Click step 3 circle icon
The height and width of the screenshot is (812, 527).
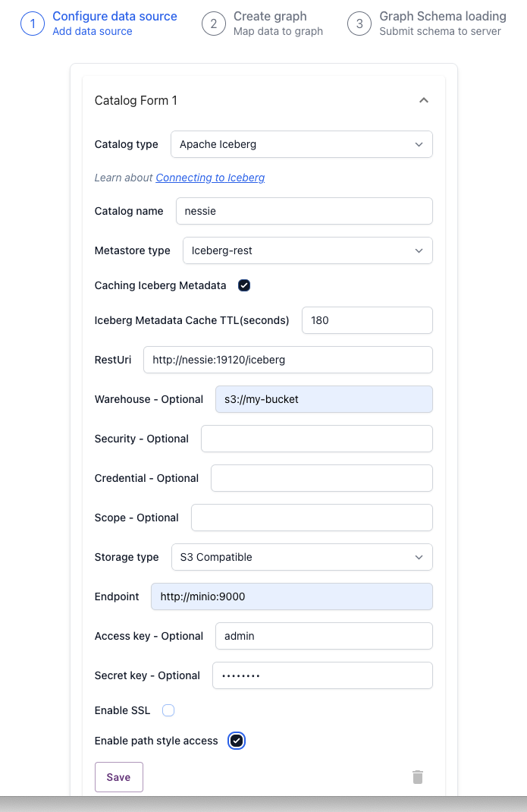[x=359, y=24]
